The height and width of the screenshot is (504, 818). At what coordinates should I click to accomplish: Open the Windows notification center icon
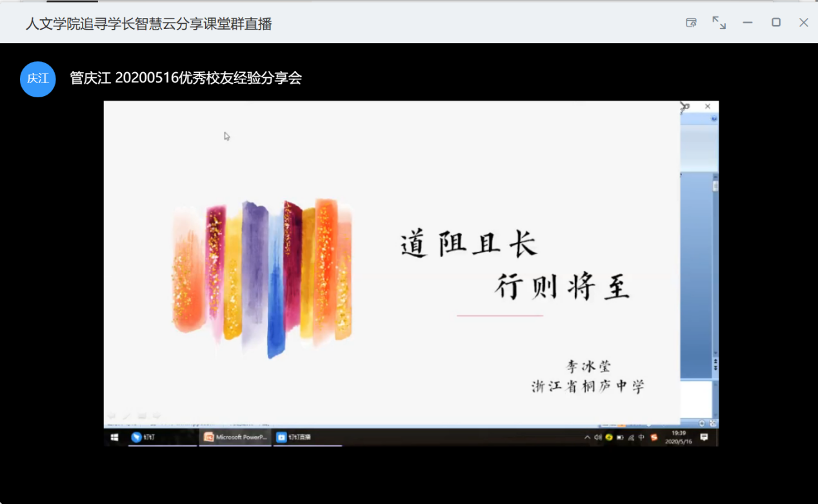click(704, 437)
